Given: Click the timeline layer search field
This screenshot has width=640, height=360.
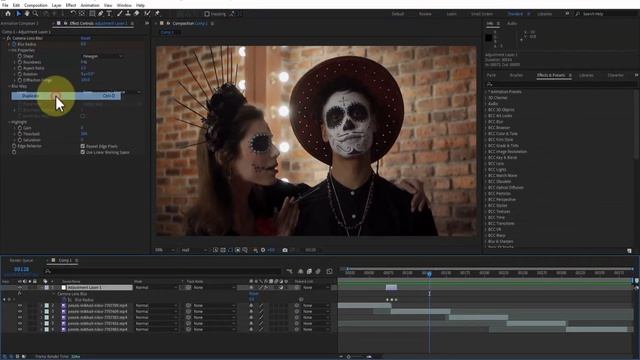Looking at the screenshot, I should point(163,271).
